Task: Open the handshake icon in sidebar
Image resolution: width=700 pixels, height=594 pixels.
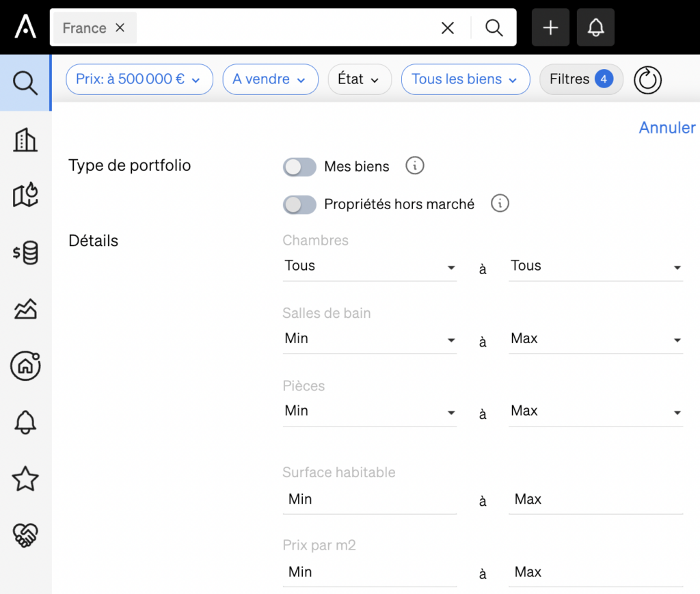Action: pos(25,535)
